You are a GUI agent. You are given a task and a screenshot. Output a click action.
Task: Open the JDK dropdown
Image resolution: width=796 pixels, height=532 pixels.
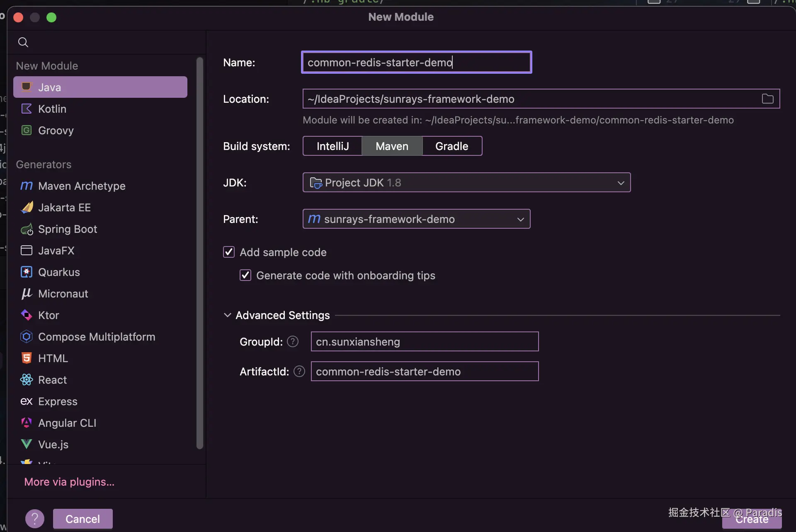click(466, 182)
